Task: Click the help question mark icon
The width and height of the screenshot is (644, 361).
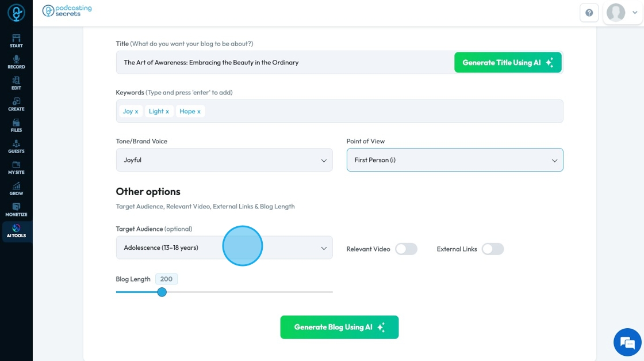Action: (x=589, y=13)
